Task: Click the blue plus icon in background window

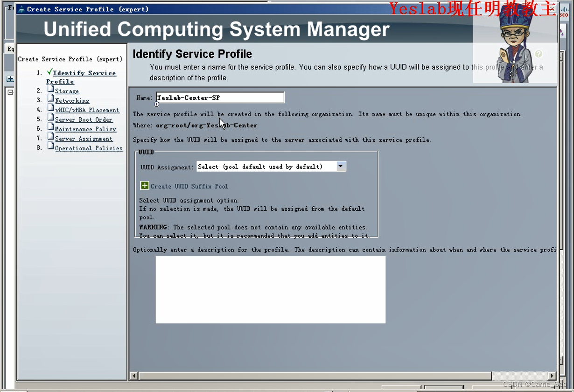Action: tap(10, 79)
